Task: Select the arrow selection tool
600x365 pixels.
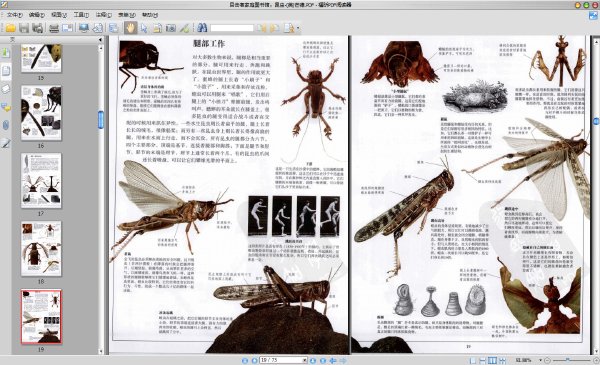Action: [x=144, y=28]
